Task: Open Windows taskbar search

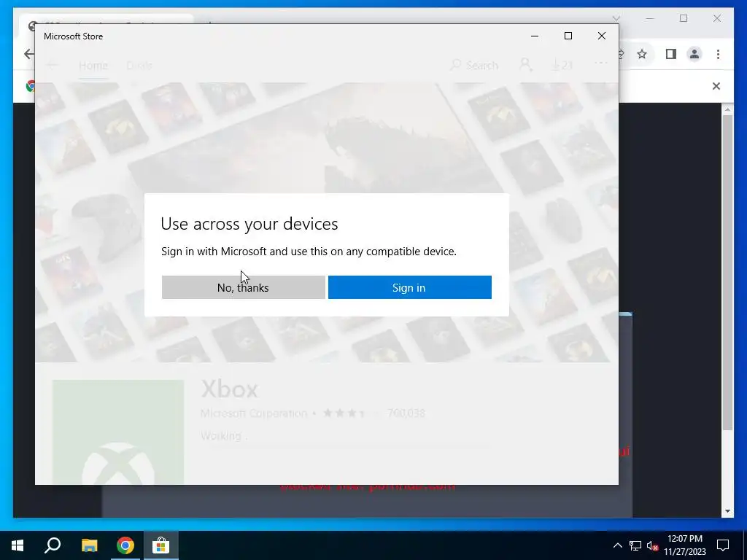Action: tap(53, 545)
